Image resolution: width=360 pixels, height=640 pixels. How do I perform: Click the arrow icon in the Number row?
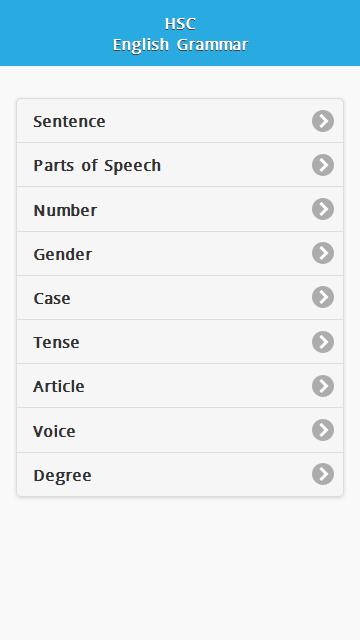point(323,209)
